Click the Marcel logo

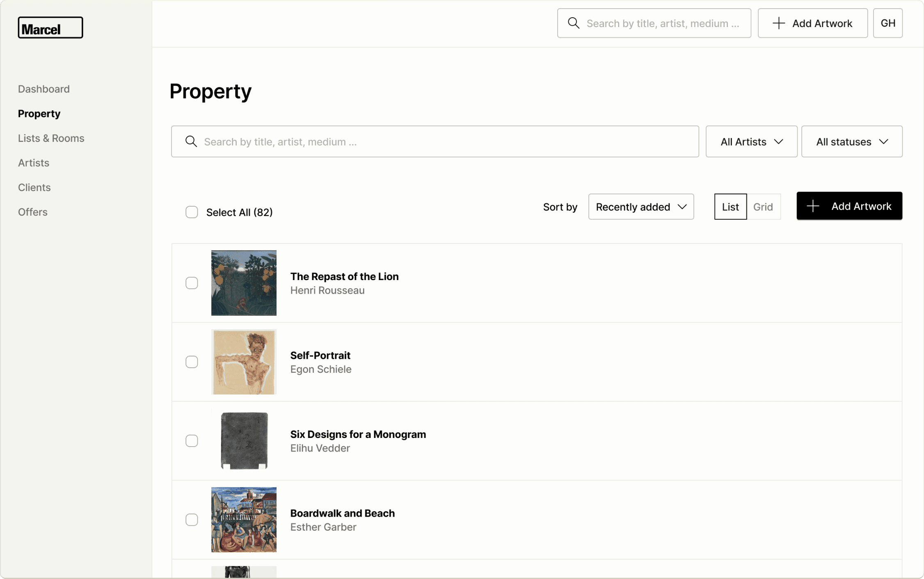(50, 28)
